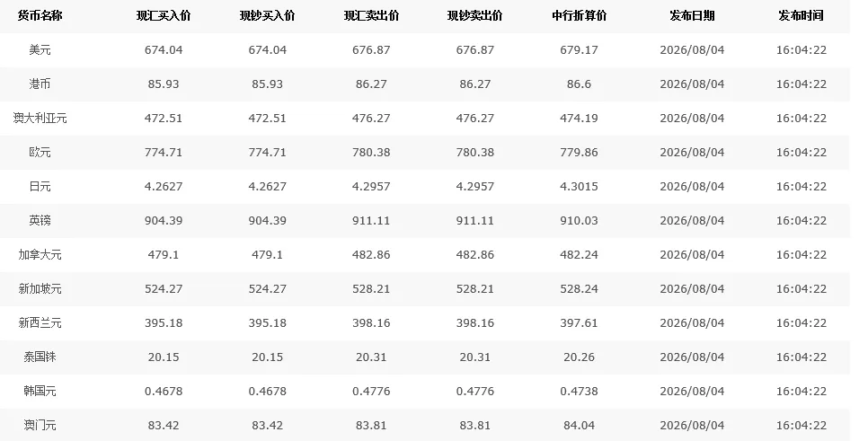Select the 泰国铢 currency name cell
The height and width of the screenshot is (441, 868).
(40, 357)
